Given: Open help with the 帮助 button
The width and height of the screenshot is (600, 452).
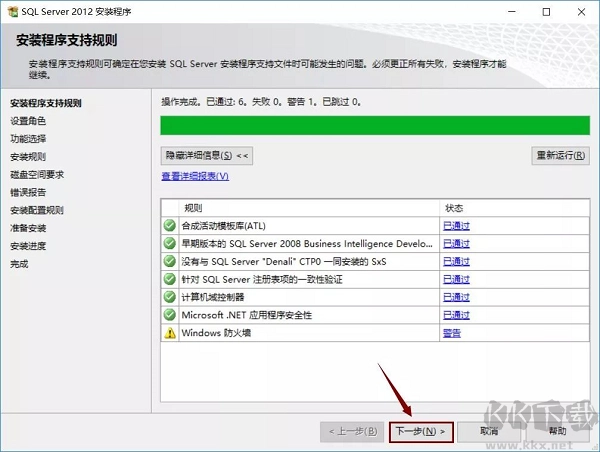Looking at the screenshot, I should click(x=555, y=431).
